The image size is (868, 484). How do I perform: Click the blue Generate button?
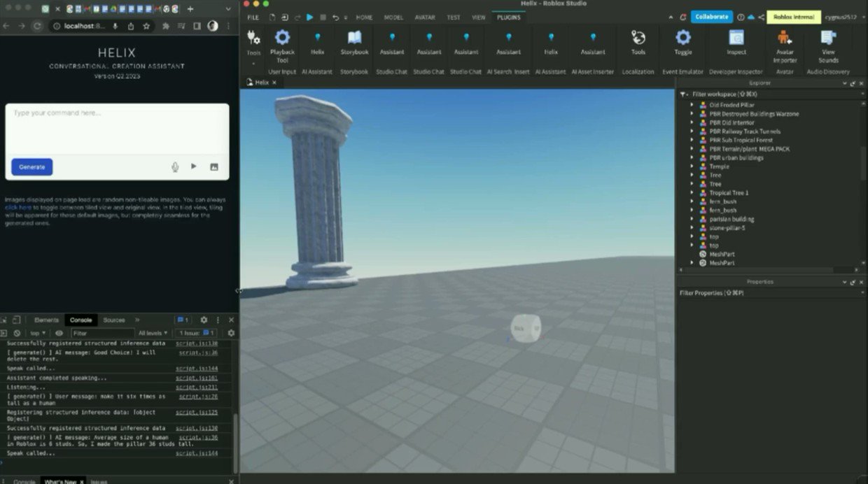[32, 167]
